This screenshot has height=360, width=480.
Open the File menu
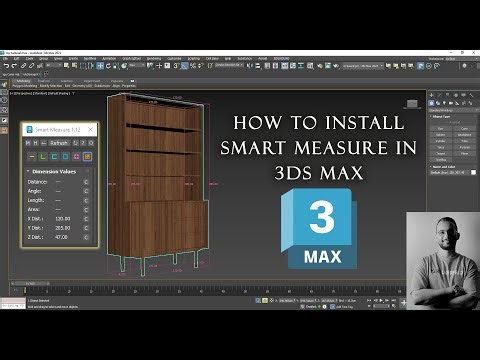click(x=5, y=59)
